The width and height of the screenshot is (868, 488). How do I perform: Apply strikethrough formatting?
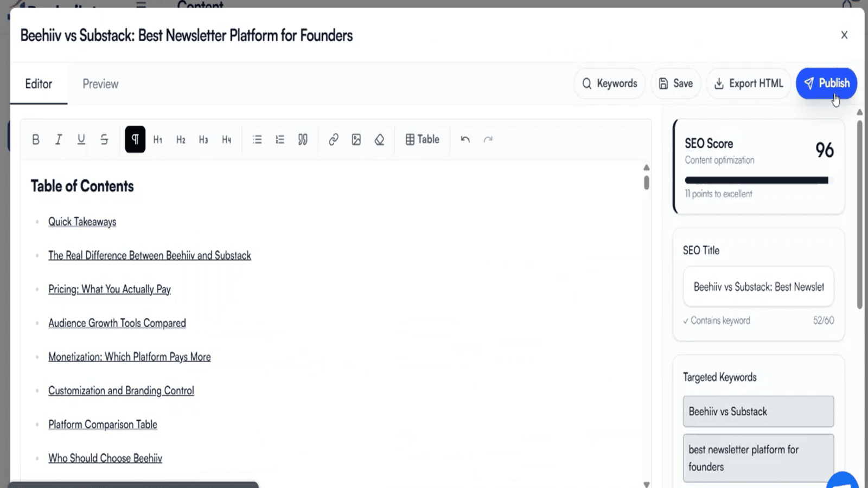click(104, 139)
